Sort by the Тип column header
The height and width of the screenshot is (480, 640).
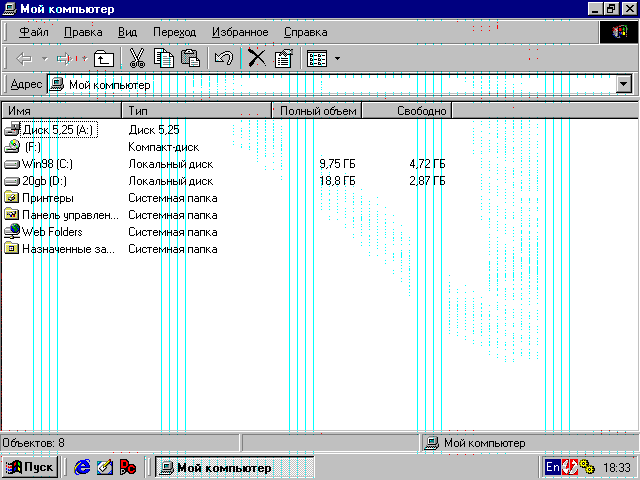(196, 111)
